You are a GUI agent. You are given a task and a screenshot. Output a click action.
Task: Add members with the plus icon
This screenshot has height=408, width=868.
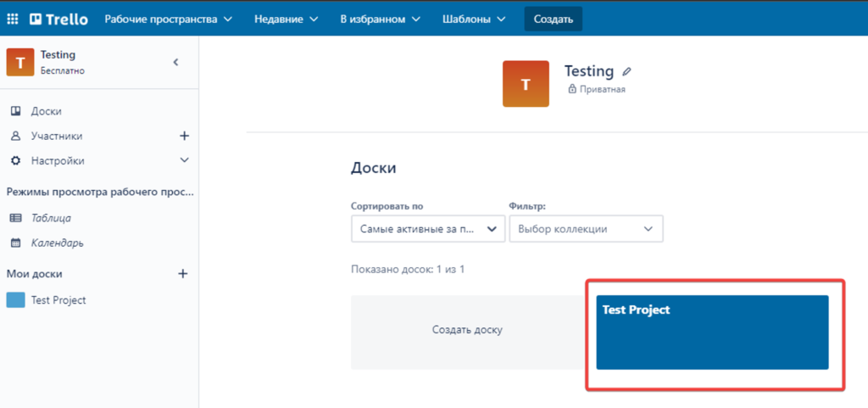pos(184,136)
